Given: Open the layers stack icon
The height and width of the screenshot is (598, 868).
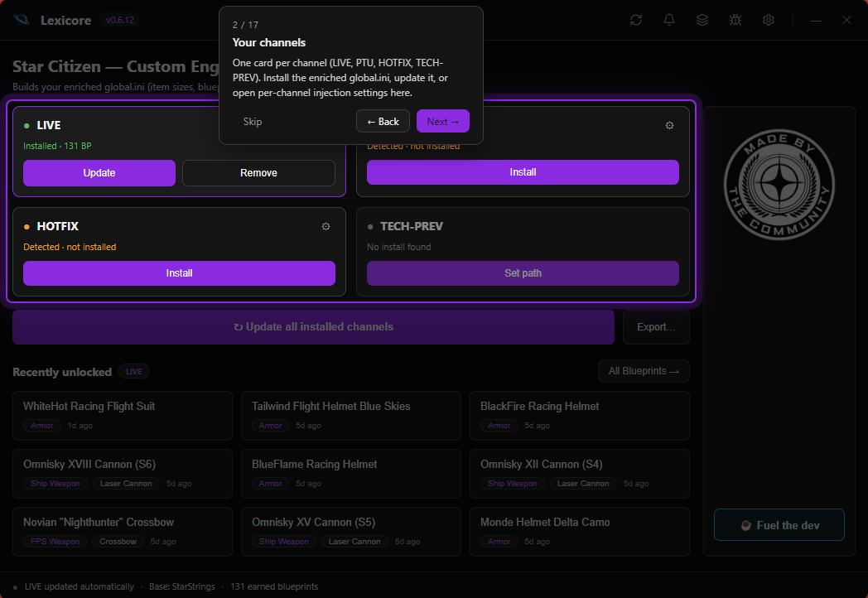Looking at the screenshot, I should (x=702, y=20).
